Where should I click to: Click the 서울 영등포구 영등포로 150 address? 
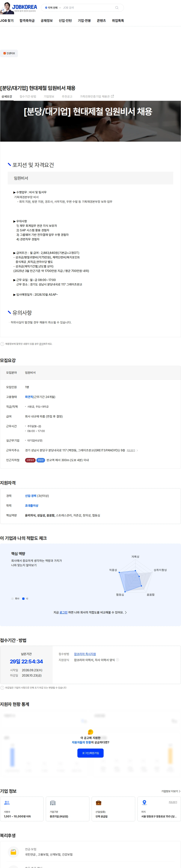coord(159,816)
